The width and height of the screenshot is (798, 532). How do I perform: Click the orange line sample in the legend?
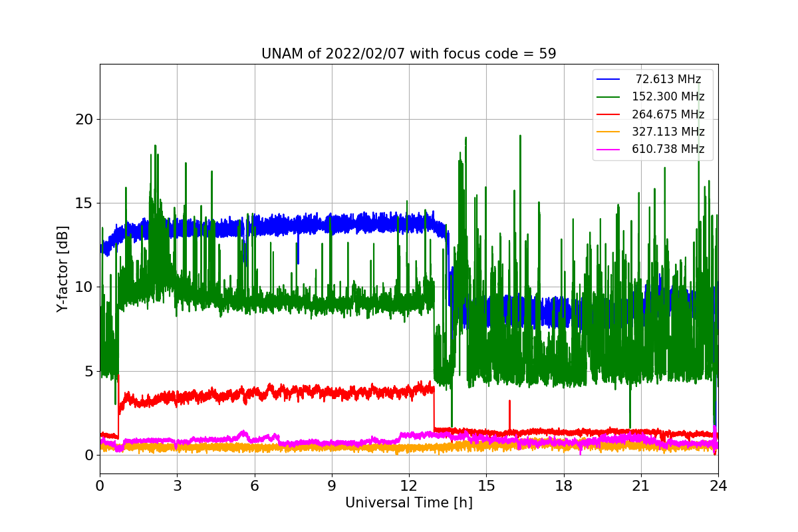tap(608, 132)
